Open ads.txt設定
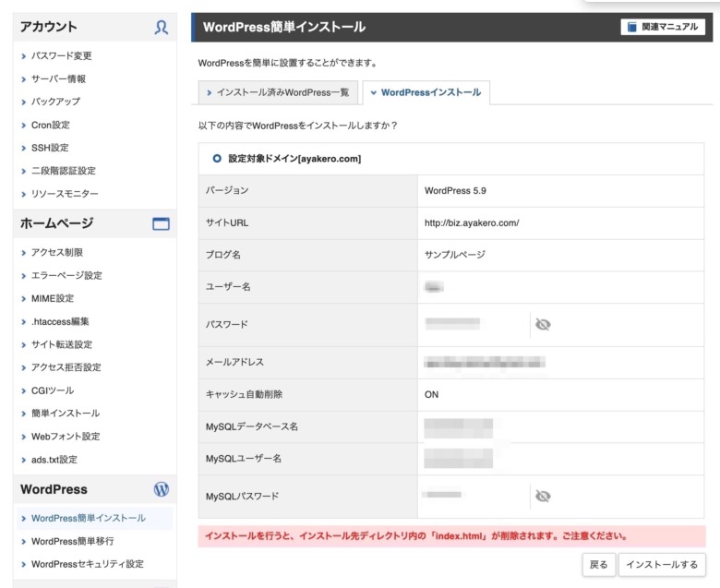The image size is (720, 588). (54, 460)
